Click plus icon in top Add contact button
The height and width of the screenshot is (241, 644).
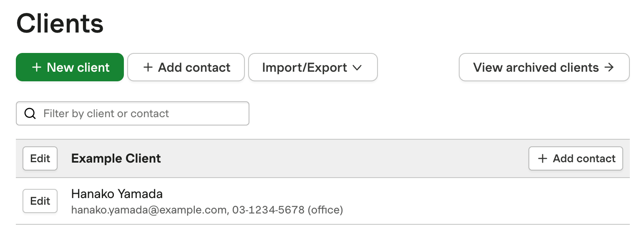148,68
